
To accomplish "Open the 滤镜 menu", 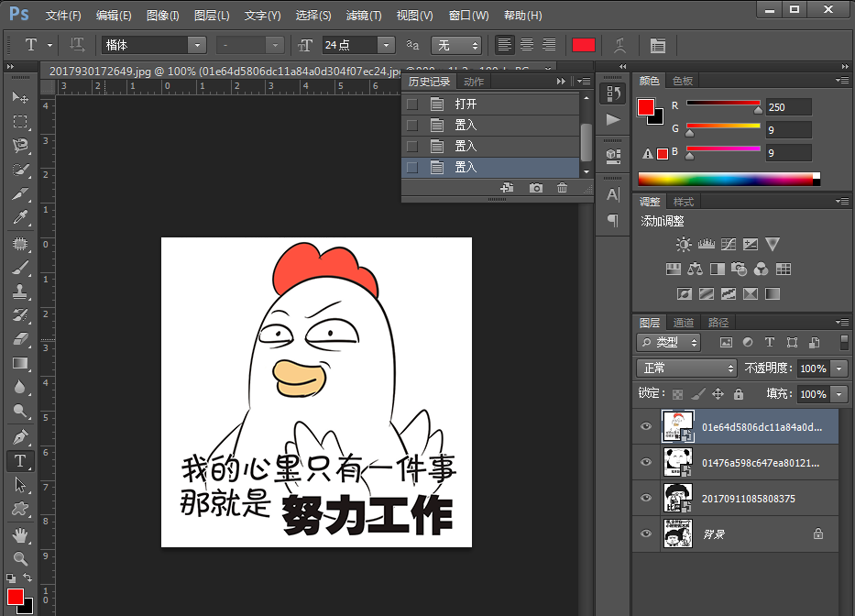I will click(x=362, y=15).
